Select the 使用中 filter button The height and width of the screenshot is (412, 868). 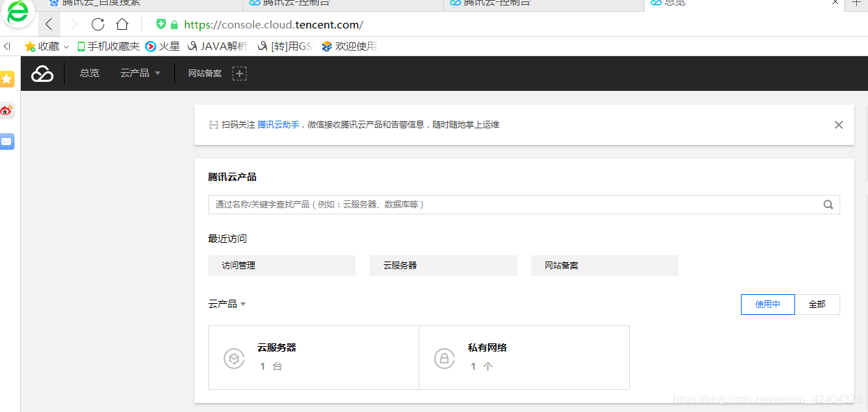coord(768,304)
